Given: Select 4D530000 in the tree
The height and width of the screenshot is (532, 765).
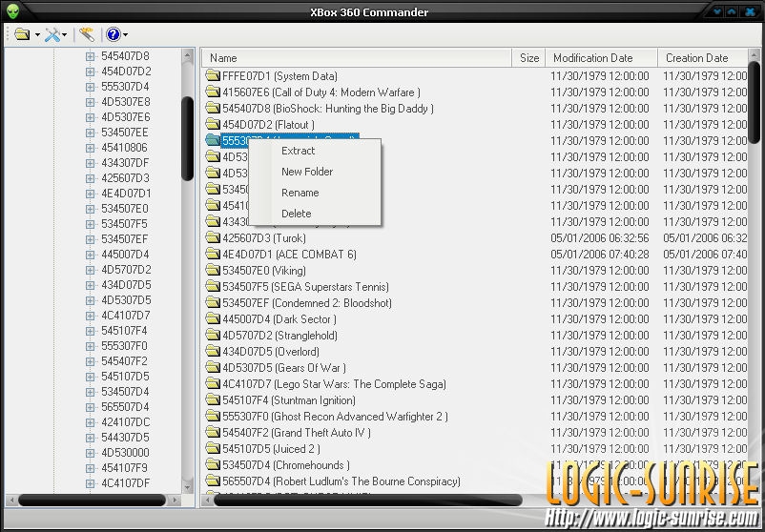Looking at the screenshot, I should tap(125, 453).
